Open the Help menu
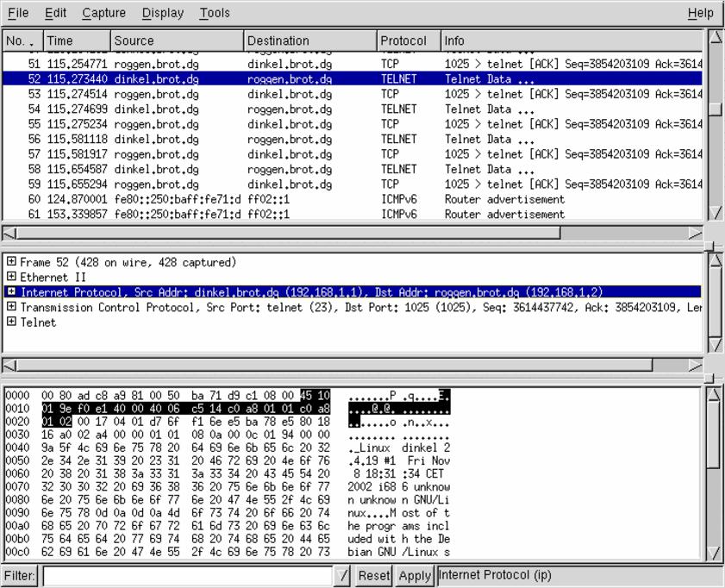This screenshot has height=588, width=725. point(700,13)
